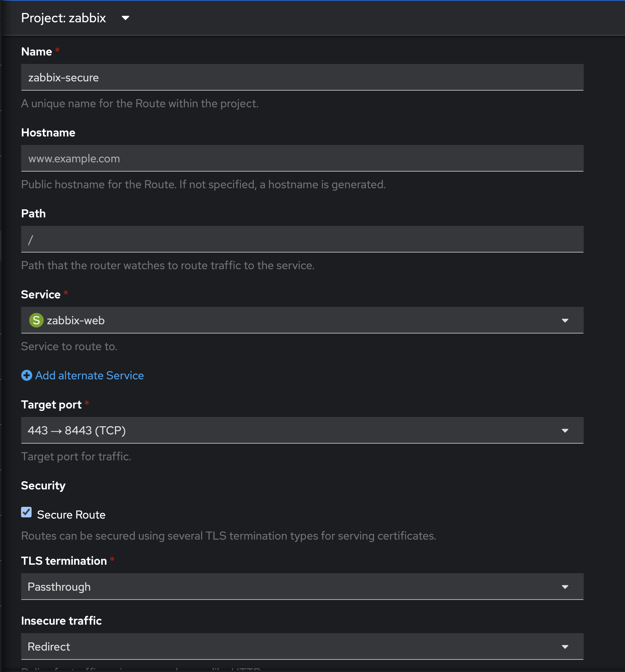Click the Secure Route label text
The image size is (625, 672).
(x=71, y=515)
